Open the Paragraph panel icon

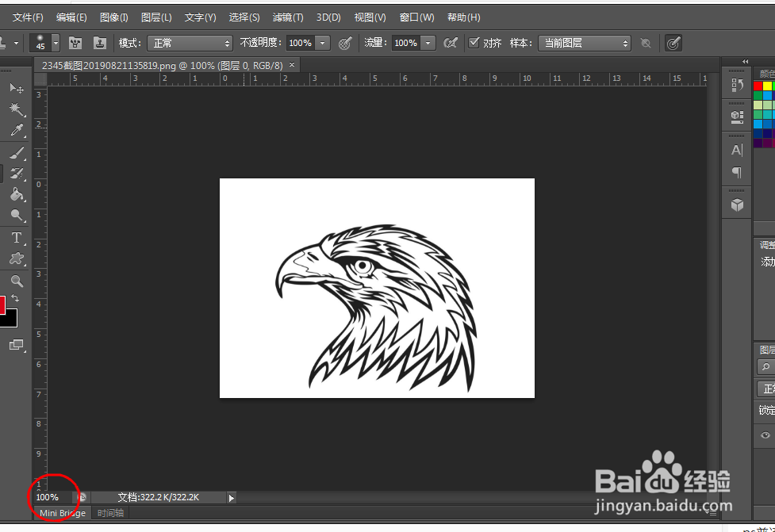pyautogui.click(x=737, y=172)
